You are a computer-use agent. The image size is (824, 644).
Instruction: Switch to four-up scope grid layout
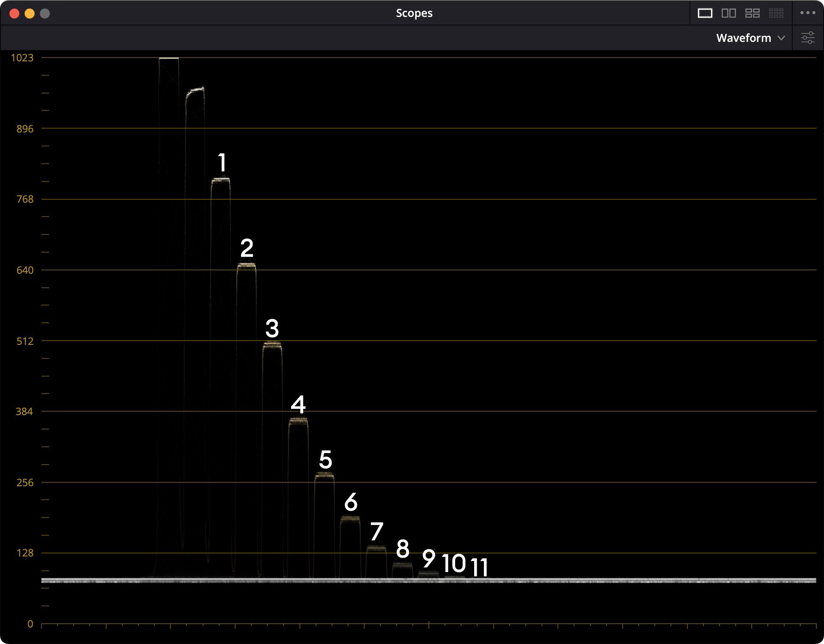click(x=752, y=13)
